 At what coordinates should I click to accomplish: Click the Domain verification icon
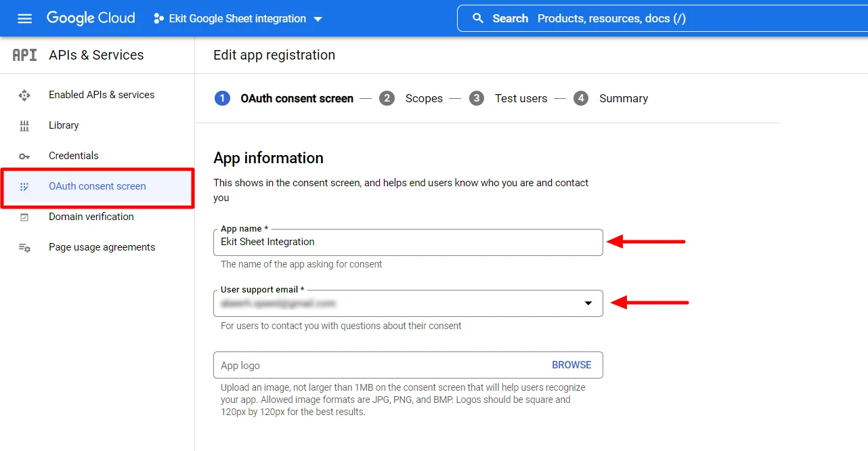(24, 217)
